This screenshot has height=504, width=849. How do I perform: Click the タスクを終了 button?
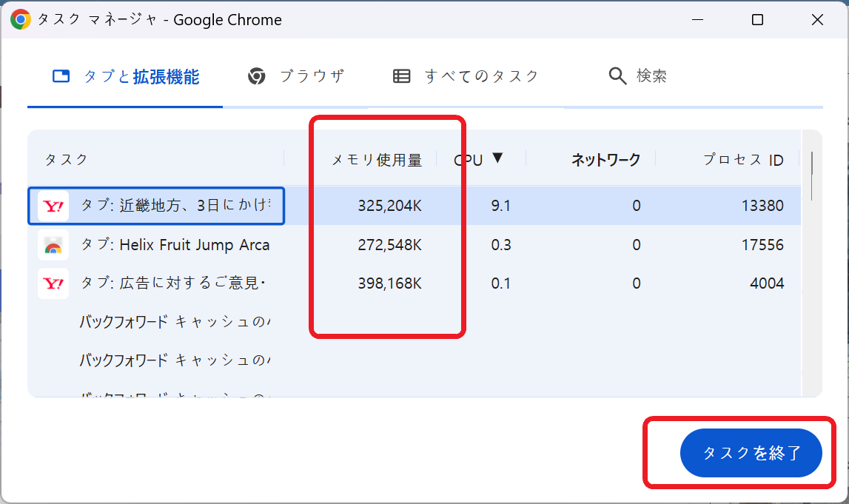[751, 453]
